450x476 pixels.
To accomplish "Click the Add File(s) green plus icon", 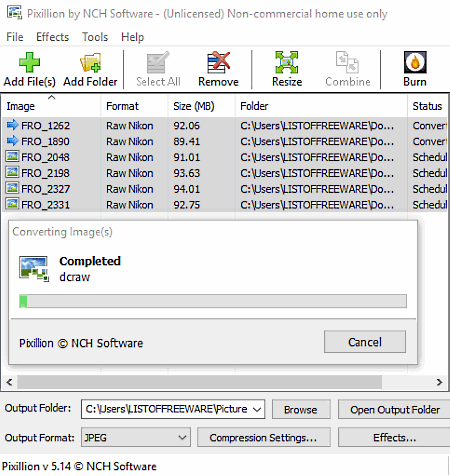I will coord(29,62).
